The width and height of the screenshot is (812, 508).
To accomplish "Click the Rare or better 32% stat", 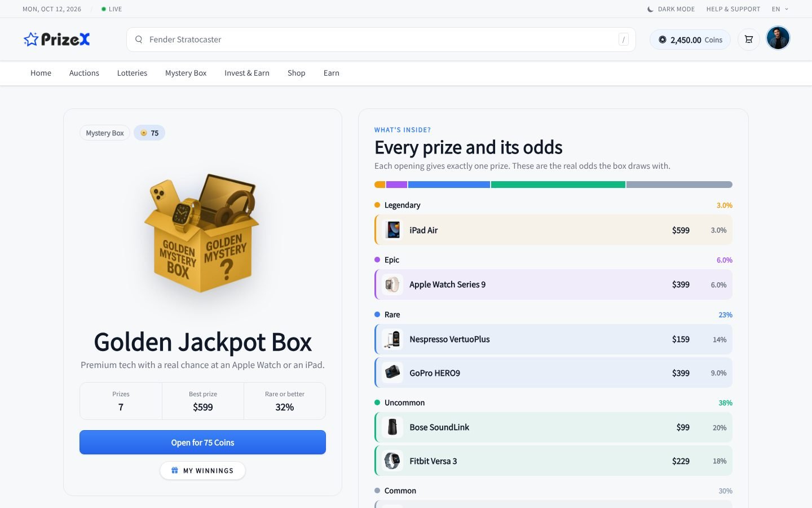I will pos(285,401).
